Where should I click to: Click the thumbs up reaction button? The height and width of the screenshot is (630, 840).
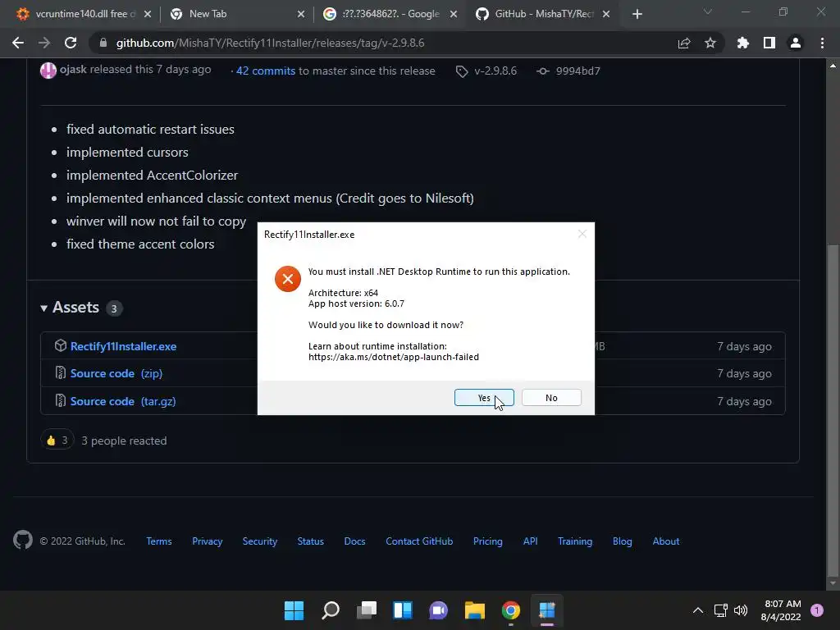[57, 441]
